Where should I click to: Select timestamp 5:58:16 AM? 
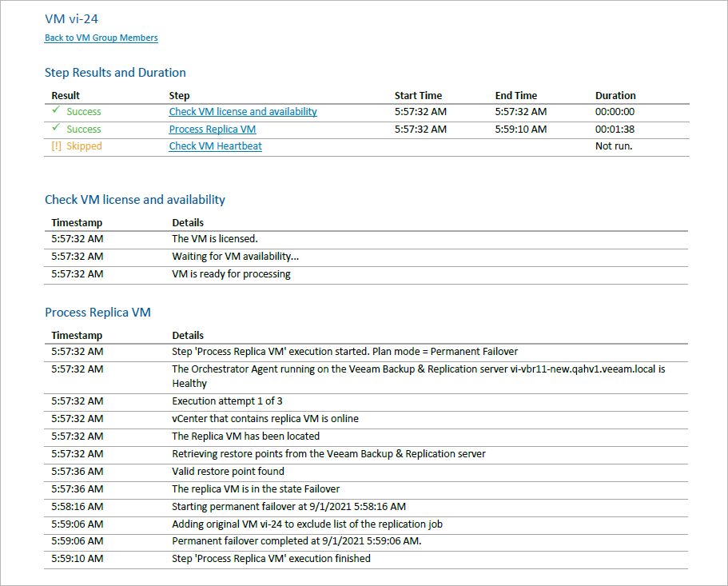click(78, 507)
